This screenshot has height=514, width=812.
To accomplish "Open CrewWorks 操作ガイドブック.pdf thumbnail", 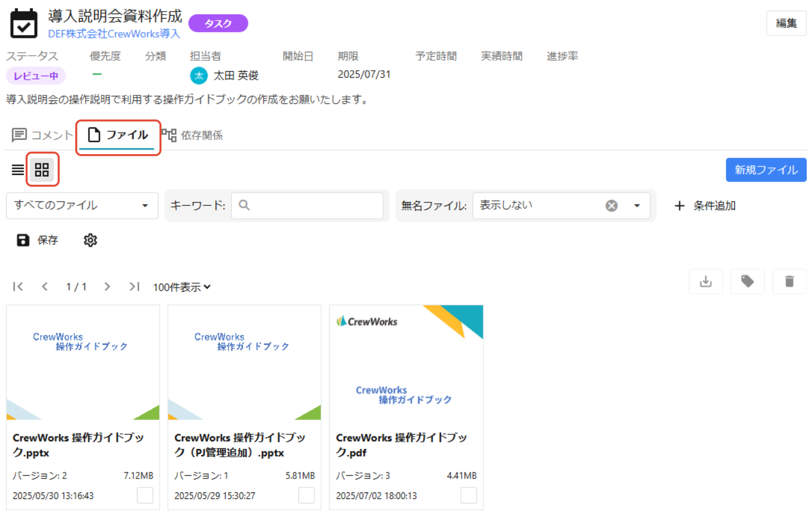I will [x=406, y=362].
